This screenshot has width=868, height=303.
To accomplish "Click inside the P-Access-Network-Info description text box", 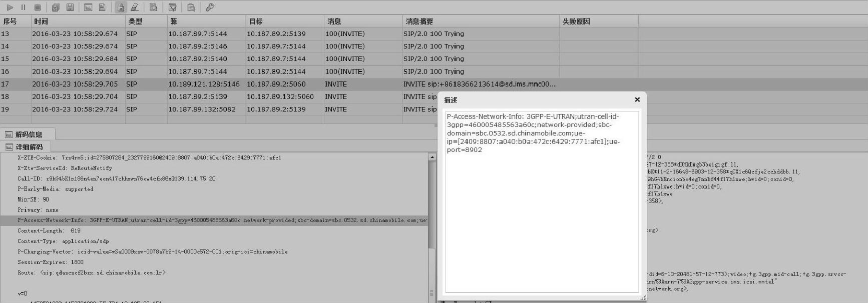I will 542,201.
